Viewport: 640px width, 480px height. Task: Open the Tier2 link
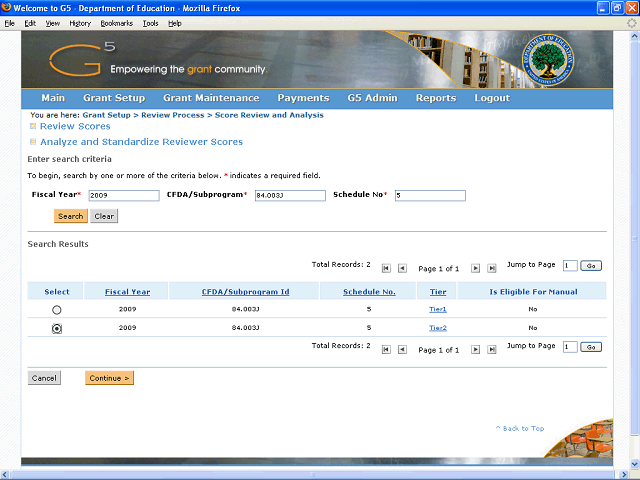coord(438,328)
